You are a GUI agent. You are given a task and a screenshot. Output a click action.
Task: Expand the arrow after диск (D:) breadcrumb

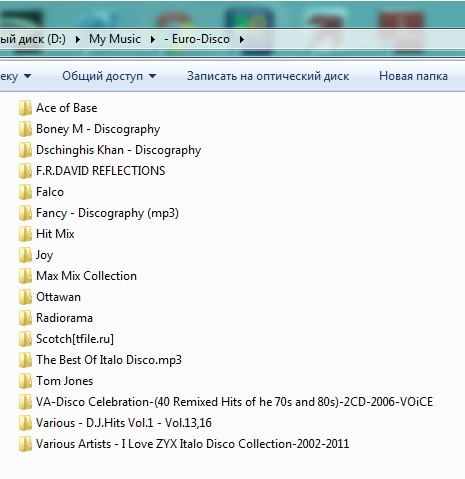pyautogui.click(x=78, y=39)
